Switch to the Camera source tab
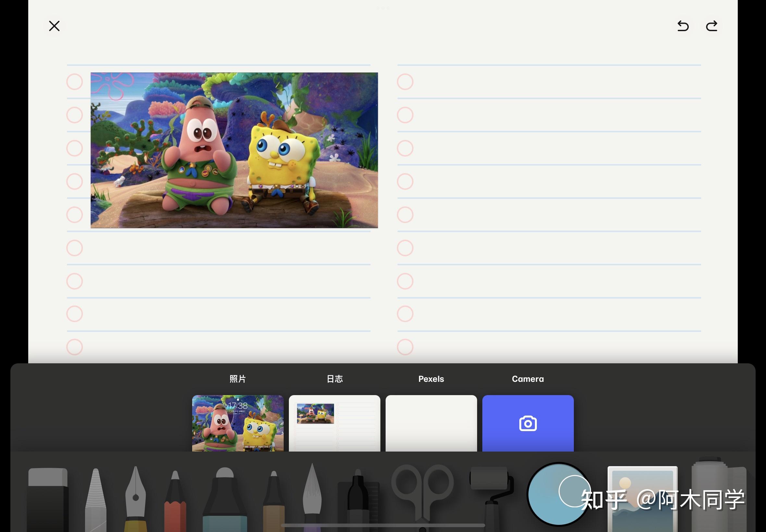Image resolution: width=766 pixels, height=532 pixels. (x=528, y=379)
